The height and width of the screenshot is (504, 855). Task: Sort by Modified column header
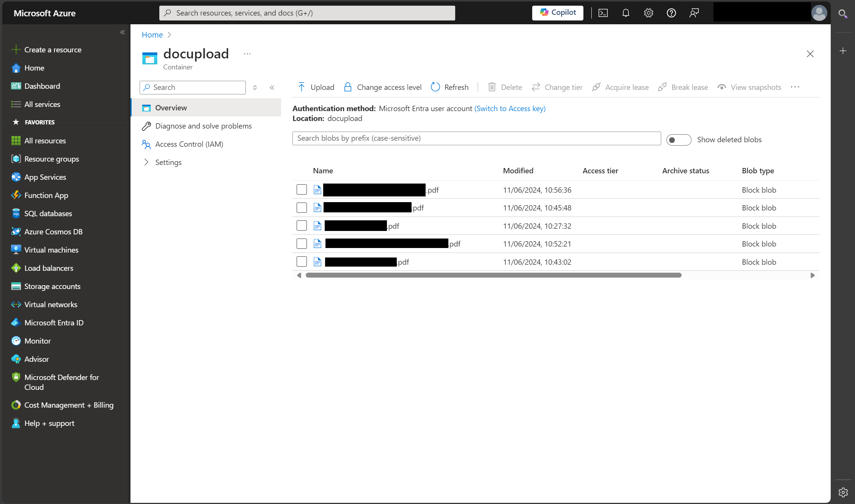518,171
